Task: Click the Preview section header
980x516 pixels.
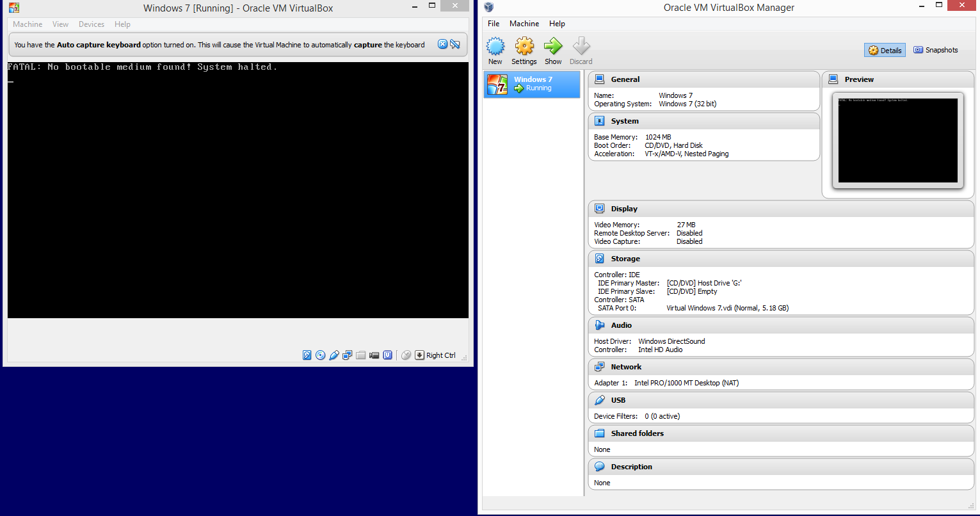Action: (x=897, y=79)
